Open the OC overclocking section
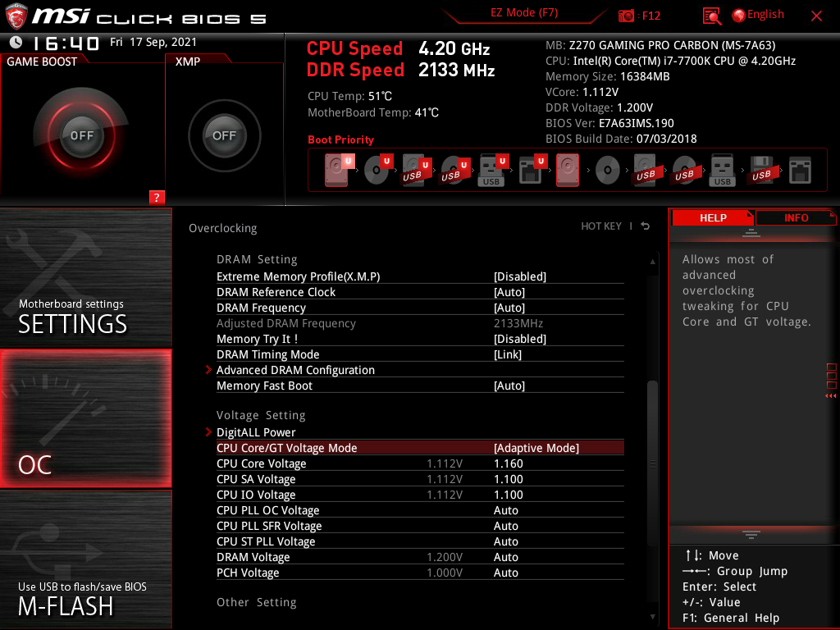 click(x=85, y=418)
